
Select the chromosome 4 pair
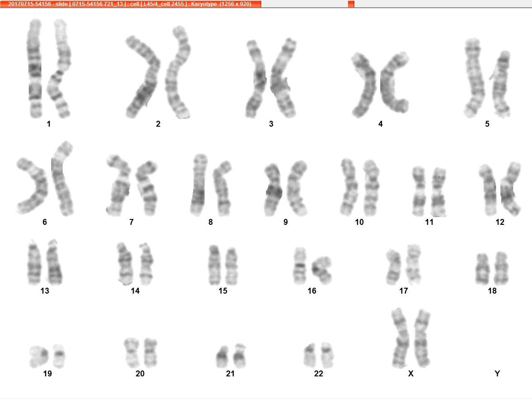tap(380, 84)
